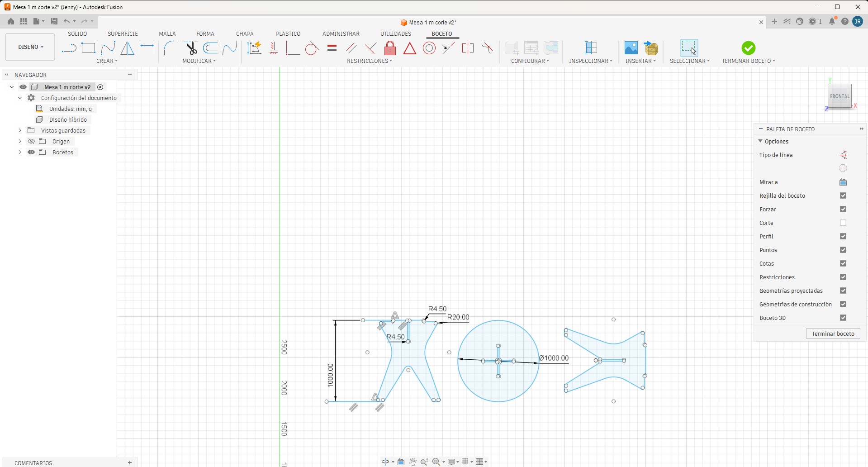Select the Line sketch tool

click(69, 48)
